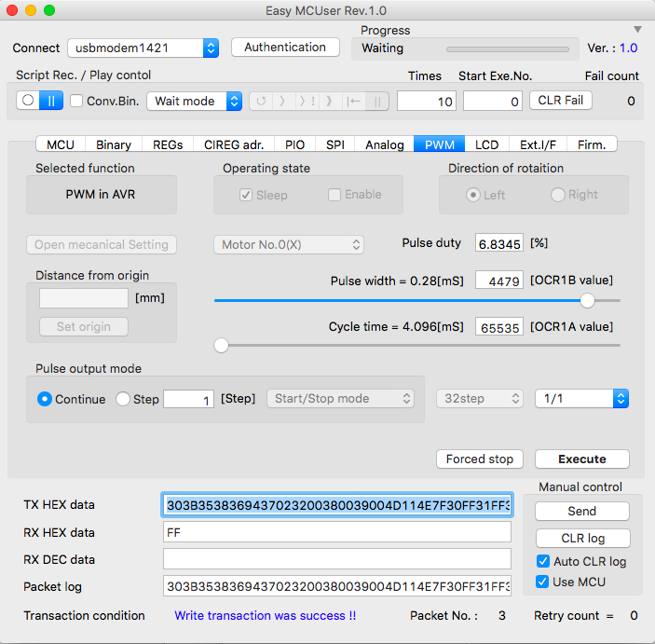This screenshot has width=655, height=644.
Task: Toggle the Auto CLR log checkbox
Action: click(x=543, y=561)
